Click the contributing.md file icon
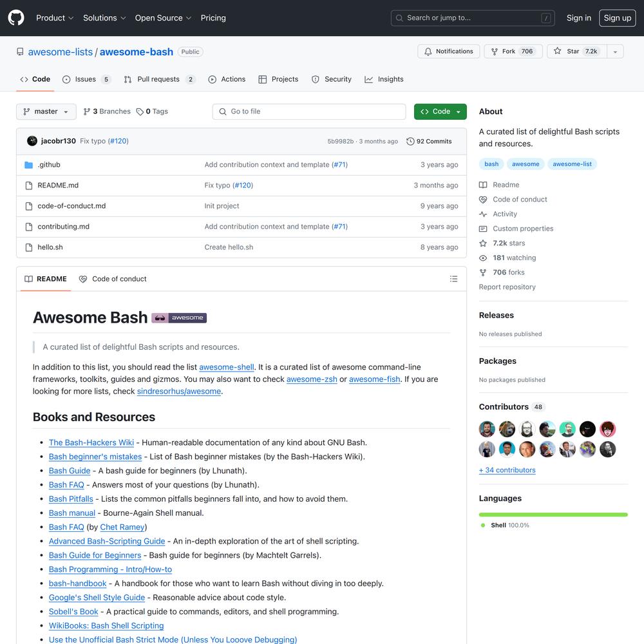 pos(29,227)
